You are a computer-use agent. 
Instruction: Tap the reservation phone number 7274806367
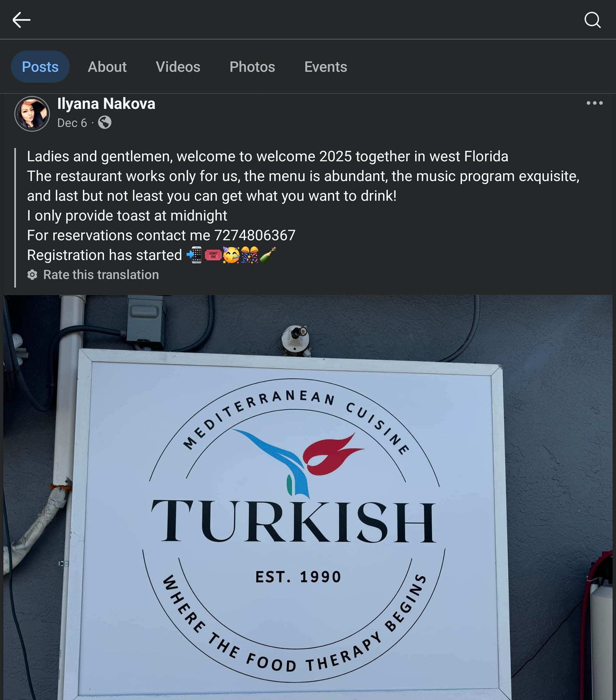click(x=255, y=235)
